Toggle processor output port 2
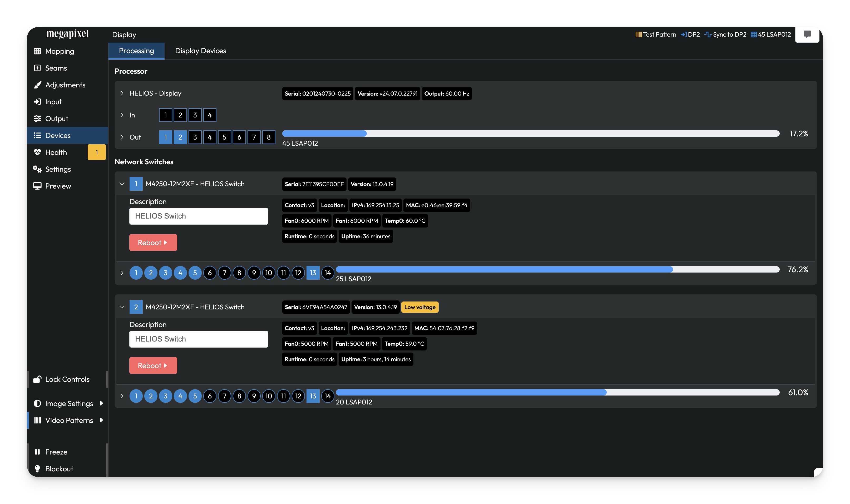This screenshot has width=850, height=504. click(180, 137)
